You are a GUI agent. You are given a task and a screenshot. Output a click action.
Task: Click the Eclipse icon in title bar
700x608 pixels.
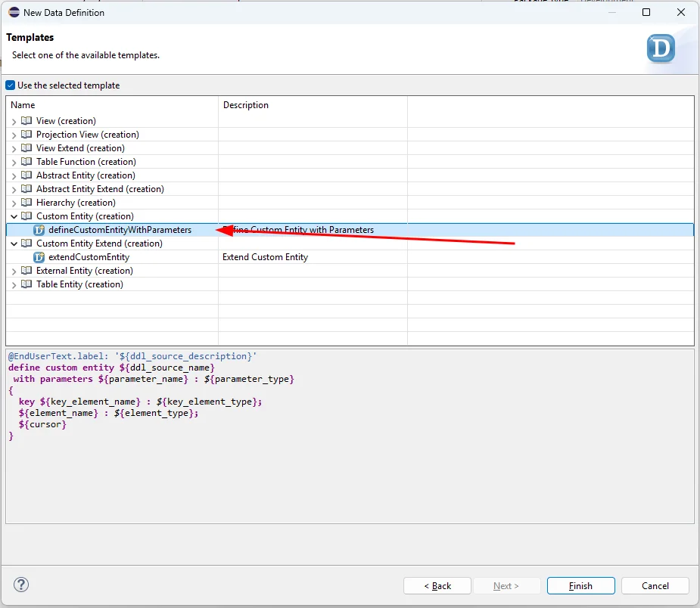tap(14, 13)
